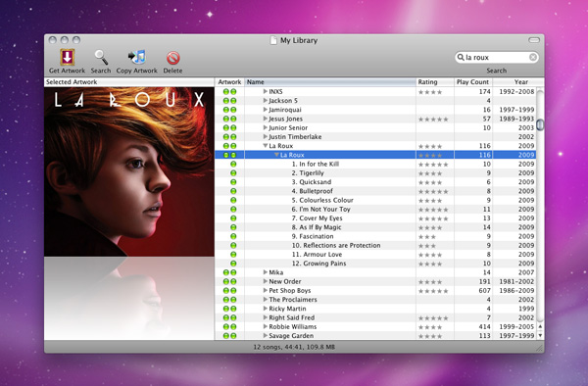Click the Get Artwork toolbar icon

pos(67,58)
